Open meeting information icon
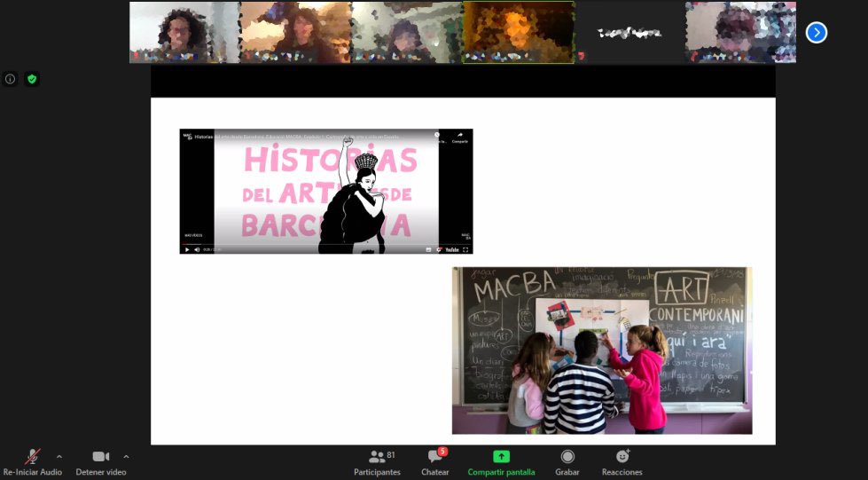The width and height of the screenshot is (868, 480). coord(10,79)
